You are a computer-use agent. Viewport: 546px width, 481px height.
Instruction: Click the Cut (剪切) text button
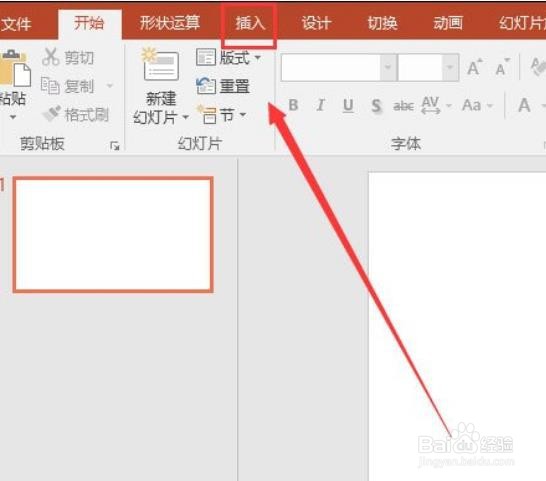tap(79, 57)
